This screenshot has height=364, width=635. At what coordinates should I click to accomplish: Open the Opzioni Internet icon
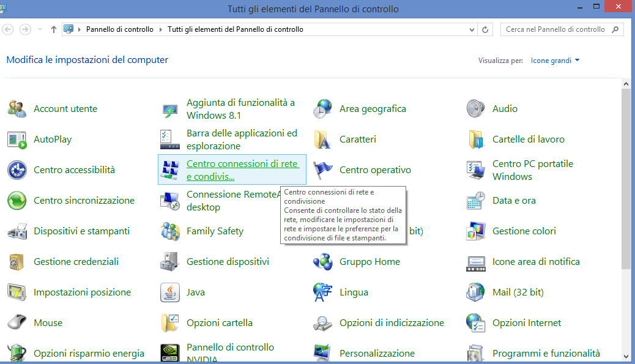(x=476, y=323)
